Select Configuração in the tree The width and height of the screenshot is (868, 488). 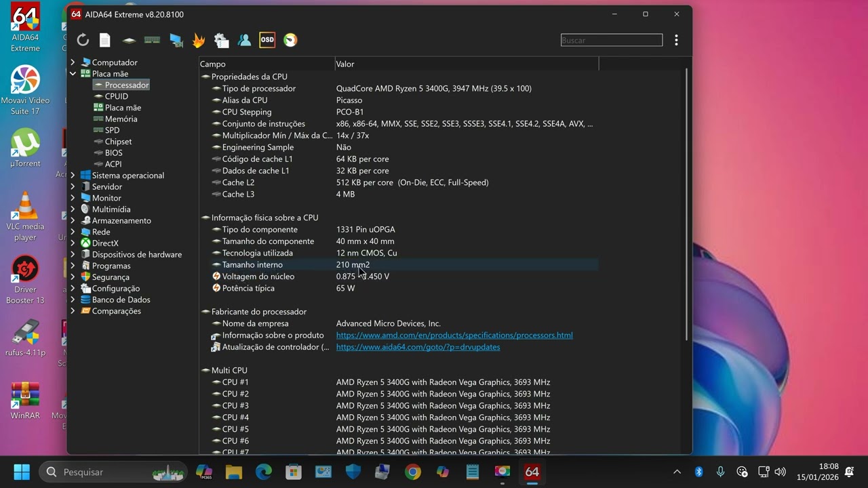coord(116,288)
